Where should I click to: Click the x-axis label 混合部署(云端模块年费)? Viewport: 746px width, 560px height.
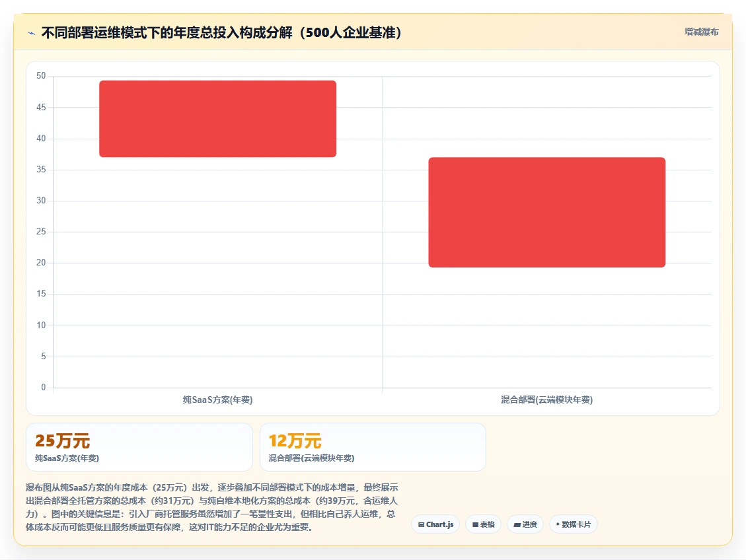pos(546,400)
